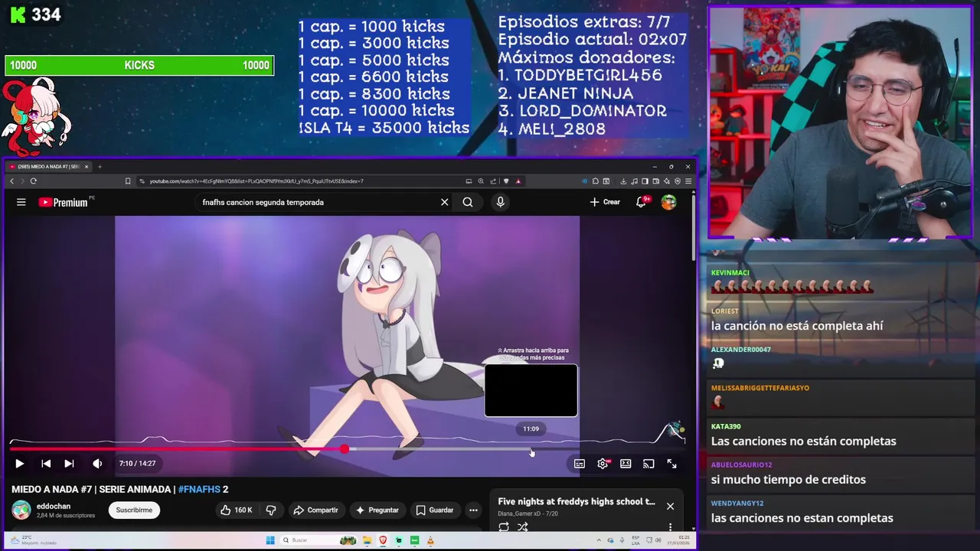Screen dimensions: 980x551
Task: Open the Preguntar AI ask button
Action: pyautogui.click(x=377, y=510)
